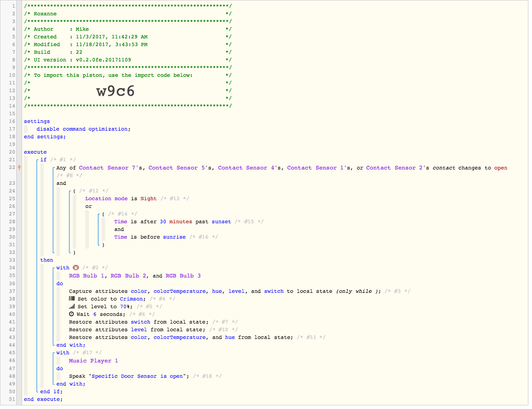Click the orange lightning bolt subscription icon on line 22

[x=19, y=167]
